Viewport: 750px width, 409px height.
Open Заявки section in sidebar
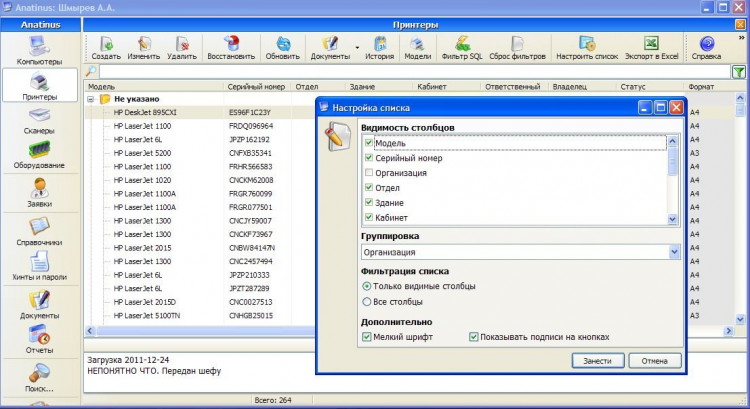click(x=39, y=192)
